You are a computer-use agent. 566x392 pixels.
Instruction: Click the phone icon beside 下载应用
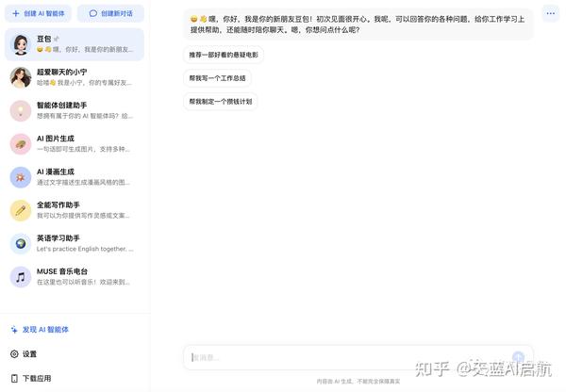14,378
